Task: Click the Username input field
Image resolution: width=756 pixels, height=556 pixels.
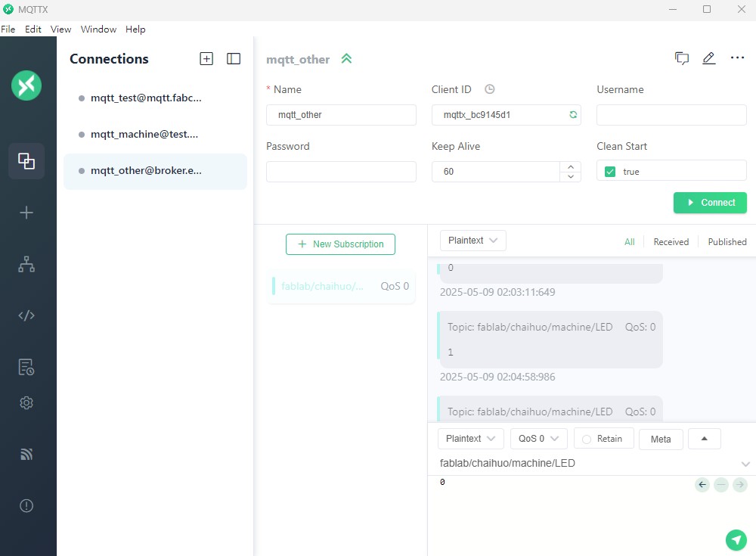Action: click(x=671, y=115)
